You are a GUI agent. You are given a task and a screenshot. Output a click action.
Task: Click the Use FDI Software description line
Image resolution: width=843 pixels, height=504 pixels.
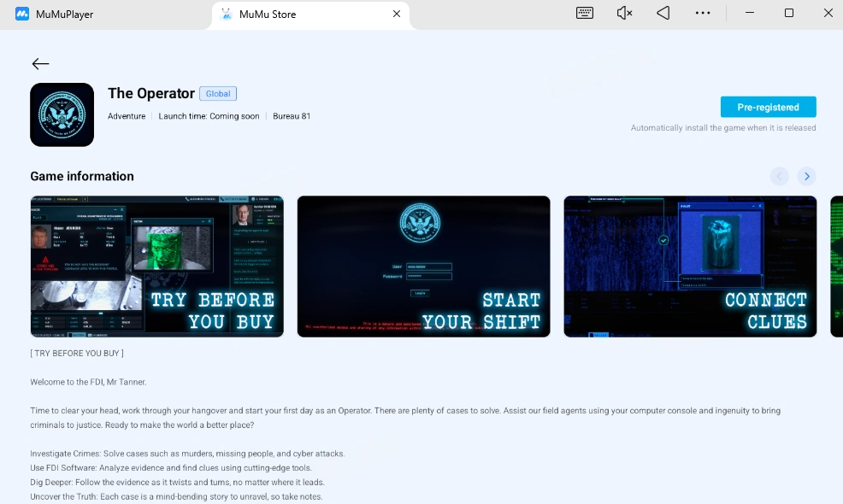(x=171, y=468)
